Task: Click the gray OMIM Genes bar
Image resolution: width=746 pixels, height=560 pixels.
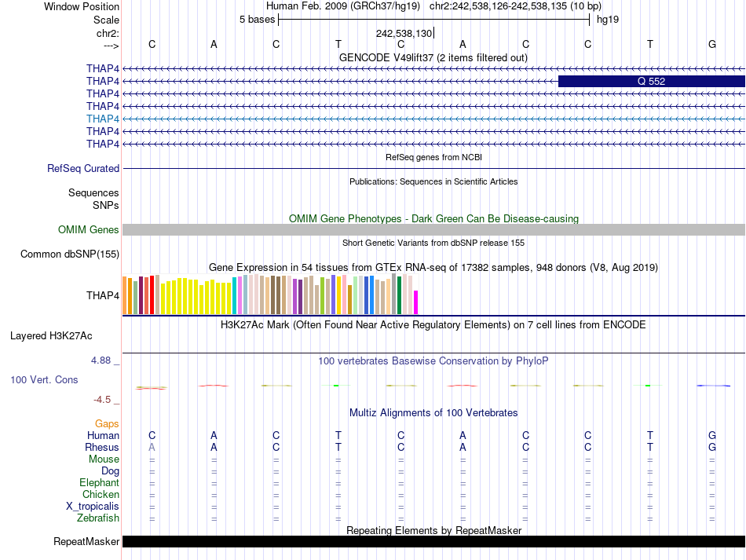Action: (433, 229)
